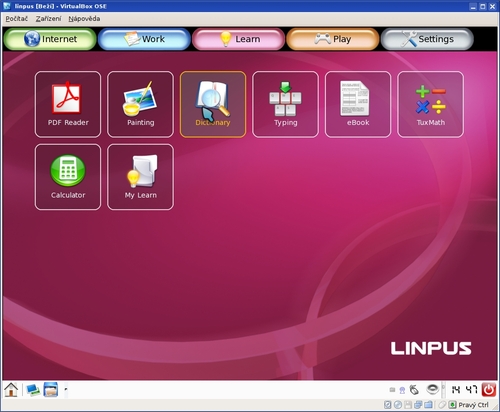Open the Settings tab
The width and height of the screenshot is (500, 412).
[427, 39]
